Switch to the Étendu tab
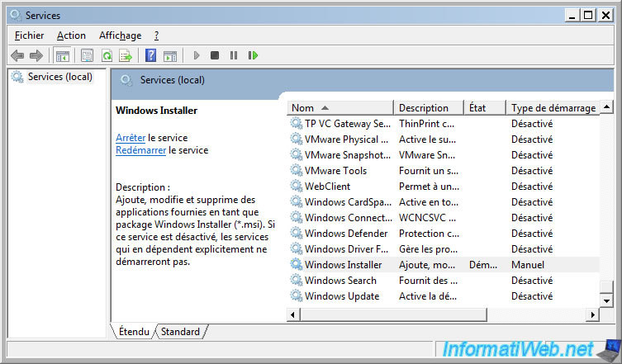 pyautogui.click(x=134, y=332)
